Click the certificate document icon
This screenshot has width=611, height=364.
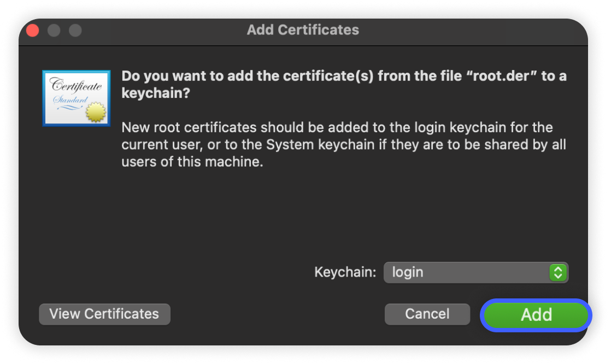(76, 98)
